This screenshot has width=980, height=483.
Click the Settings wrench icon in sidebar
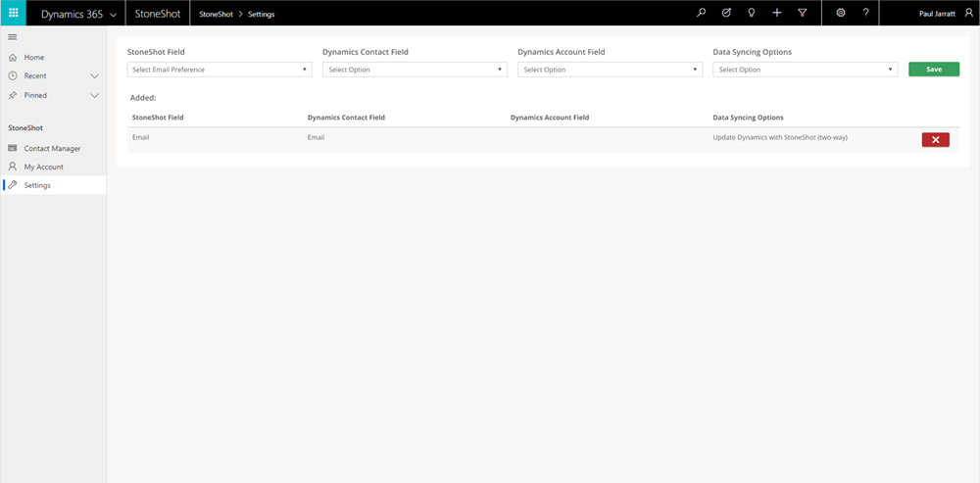[13, 185]
